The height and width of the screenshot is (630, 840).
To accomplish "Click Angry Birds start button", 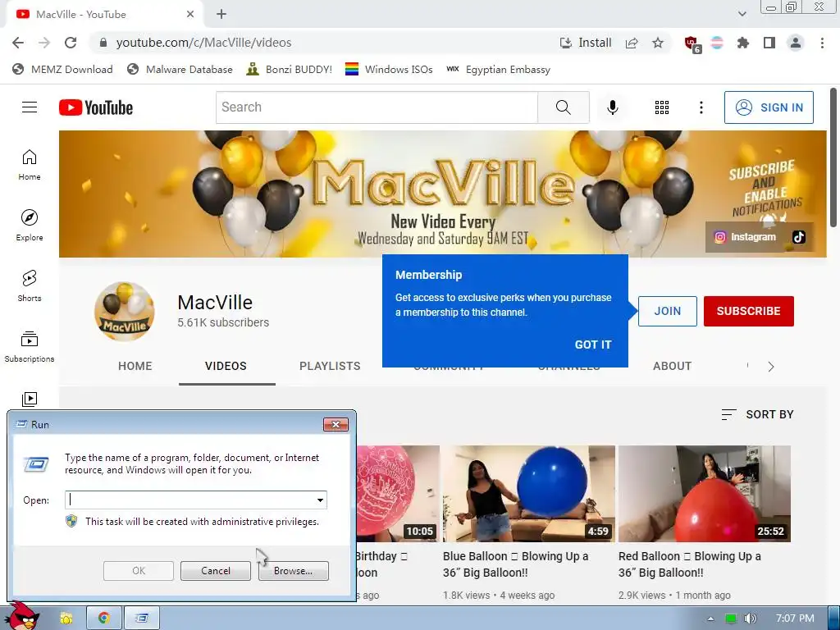I will [22, 616].
